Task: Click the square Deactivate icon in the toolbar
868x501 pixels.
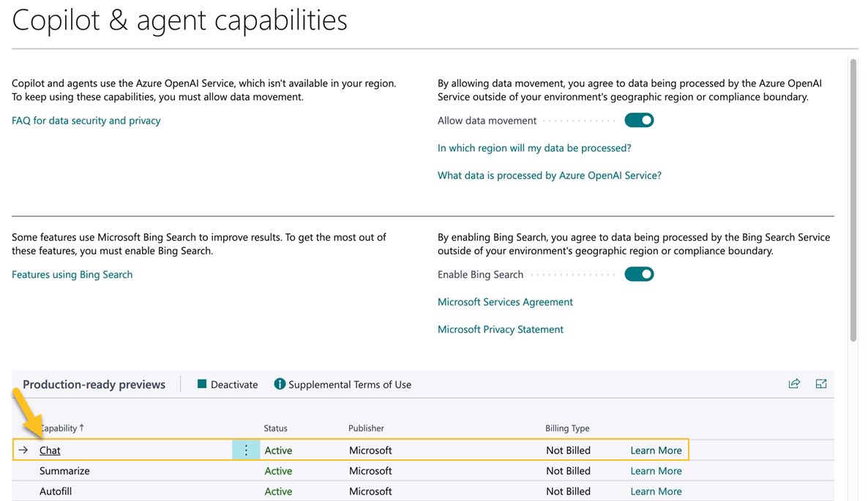Action: pos(201,383)
